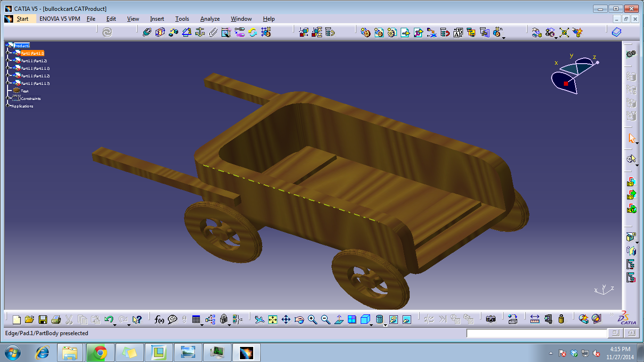Open the Tools menu
Viewport: 644px width, 362px height.
tap(182, 19)
